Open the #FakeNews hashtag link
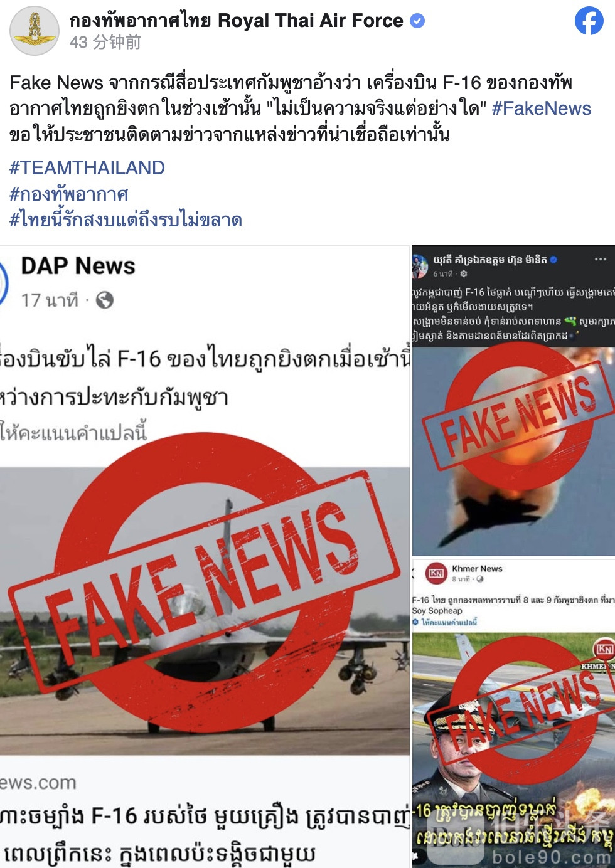Screen dimensions: 615x868 pos(541,109)
